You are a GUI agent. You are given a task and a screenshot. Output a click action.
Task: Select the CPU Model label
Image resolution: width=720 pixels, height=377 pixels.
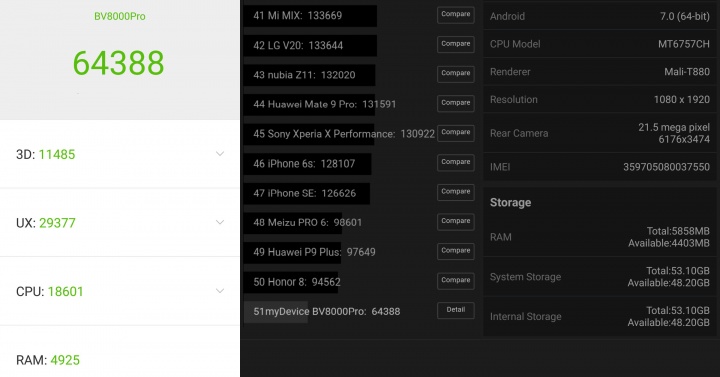515,44
